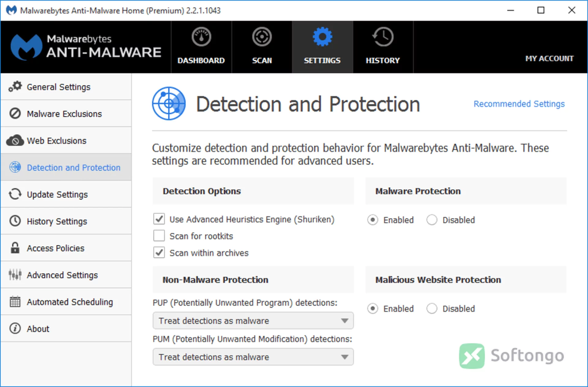Viewport: 588px width, 387px height.
Task: Click the History Settings clock icon
Action: (15, 221)
